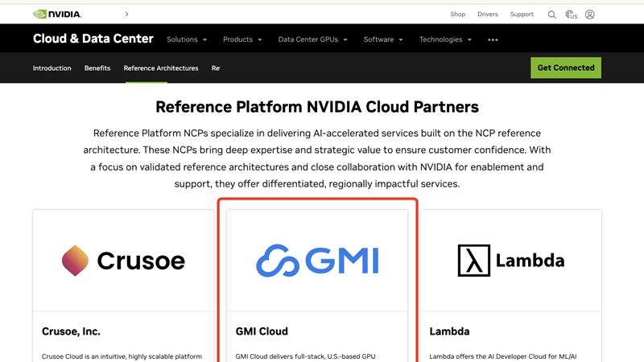Select the Reference Architectures tab
This screenshot has height=362, width=644.
click(x=161, y=68)
